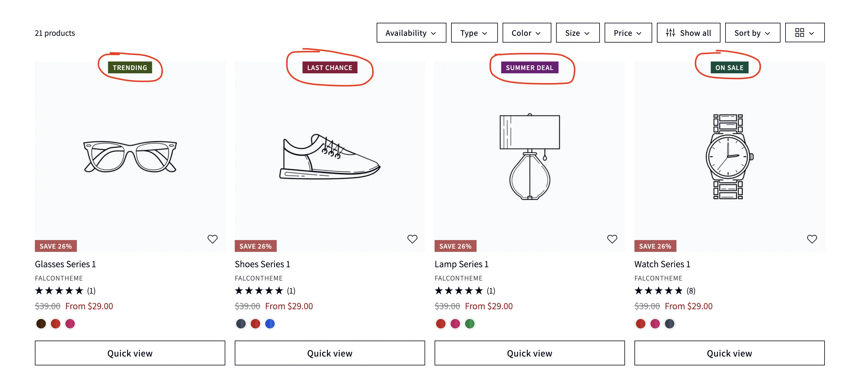This screenshot has height=379, width=868.
Task: Click the Glasses Series 1 star rating
Action: pos(59,290)
